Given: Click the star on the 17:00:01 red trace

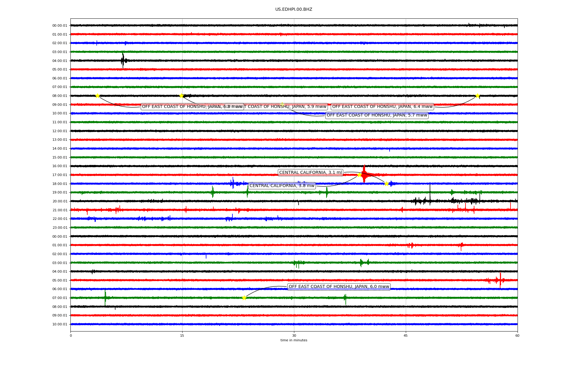Looking at the screenshot, I should (359, 175).
